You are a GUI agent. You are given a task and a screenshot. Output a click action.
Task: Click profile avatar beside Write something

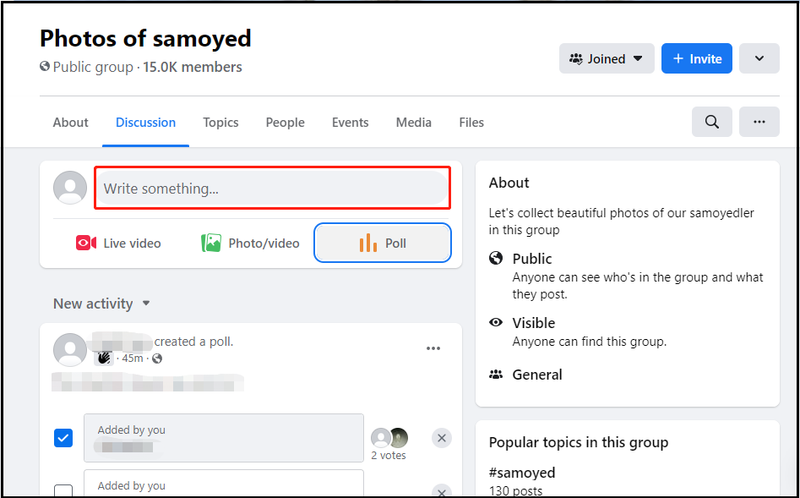pyautogui.click(x=70, y=188)
